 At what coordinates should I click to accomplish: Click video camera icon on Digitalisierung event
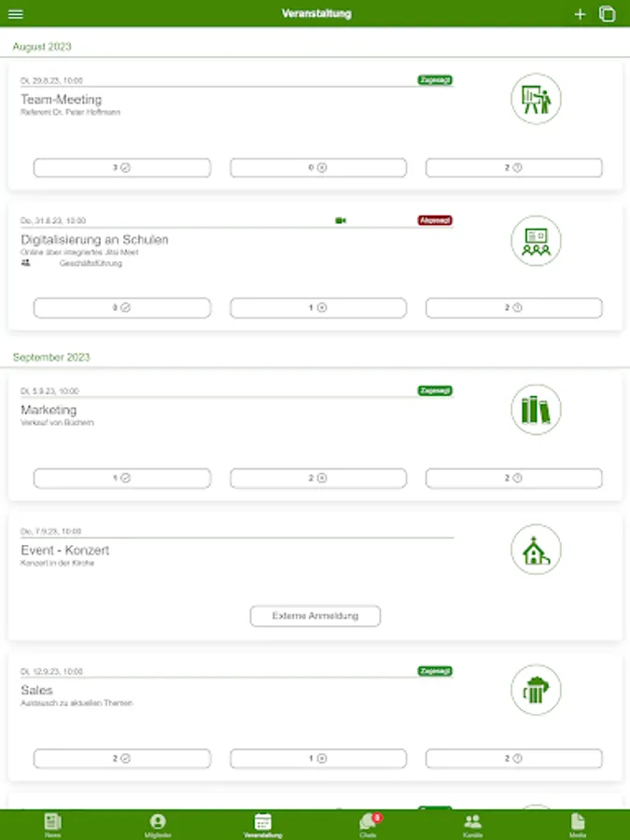[341, 221]
